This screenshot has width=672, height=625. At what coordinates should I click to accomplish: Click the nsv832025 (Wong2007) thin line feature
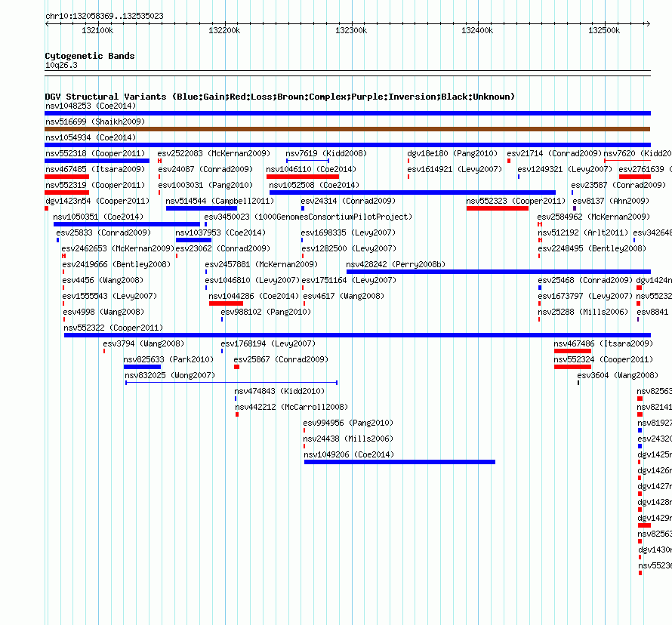point(232,383)
